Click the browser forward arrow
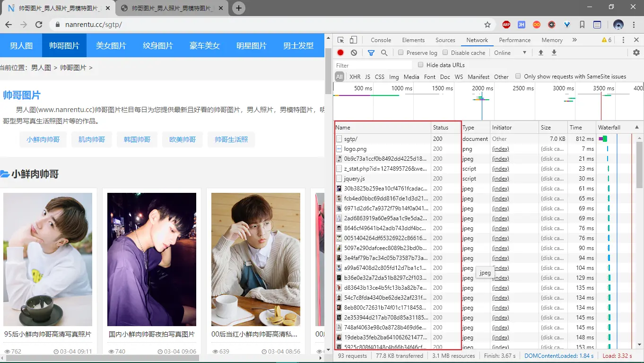644x363 pixels. (x=24, y=25)
